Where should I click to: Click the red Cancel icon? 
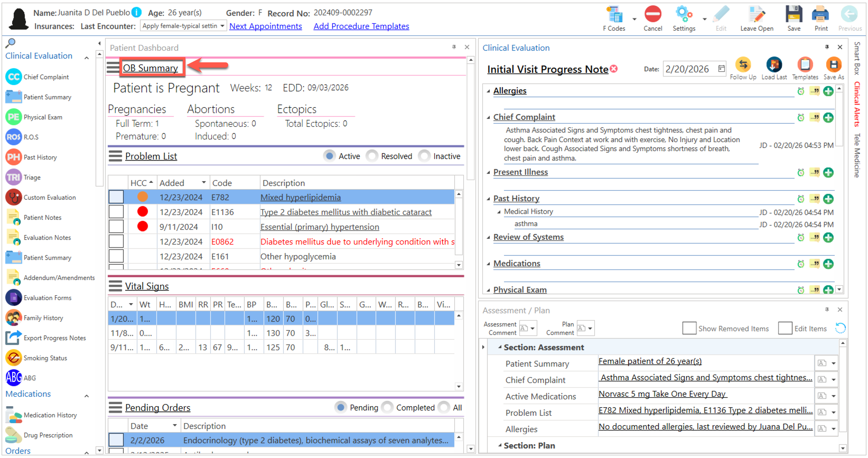coord(652,15)
